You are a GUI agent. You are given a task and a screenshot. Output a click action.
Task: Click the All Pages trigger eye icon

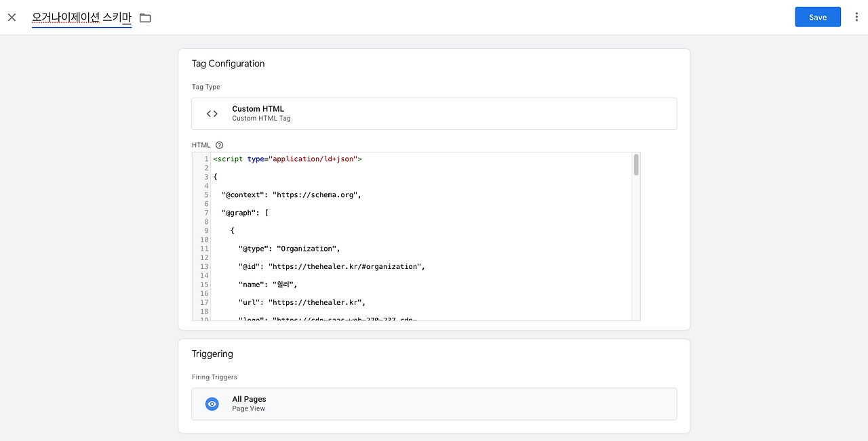212,404
